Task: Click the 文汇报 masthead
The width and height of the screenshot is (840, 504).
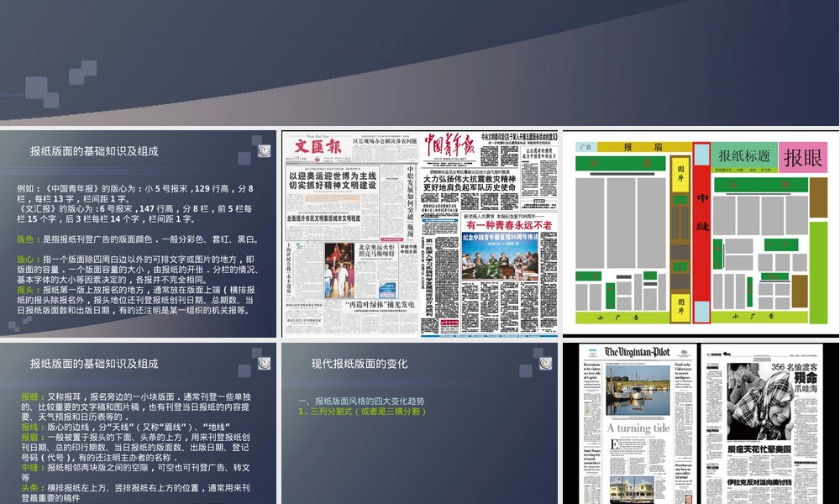Action: 318,147
